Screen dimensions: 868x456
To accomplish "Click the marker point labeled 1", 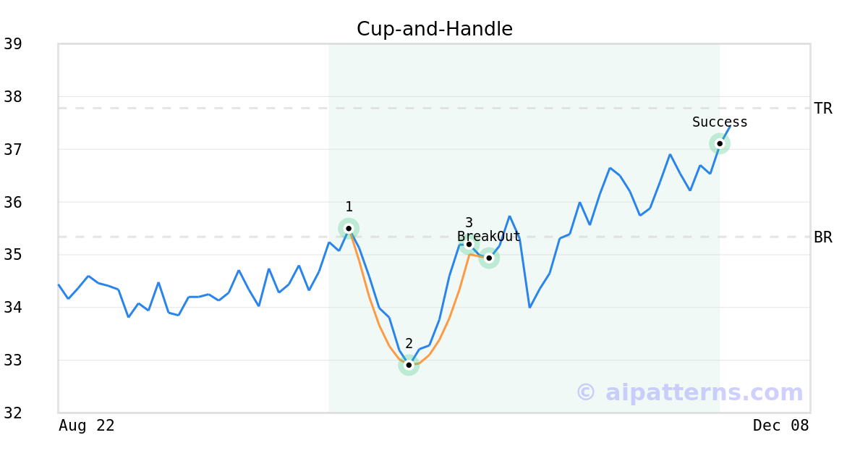I will coord(349,229).
